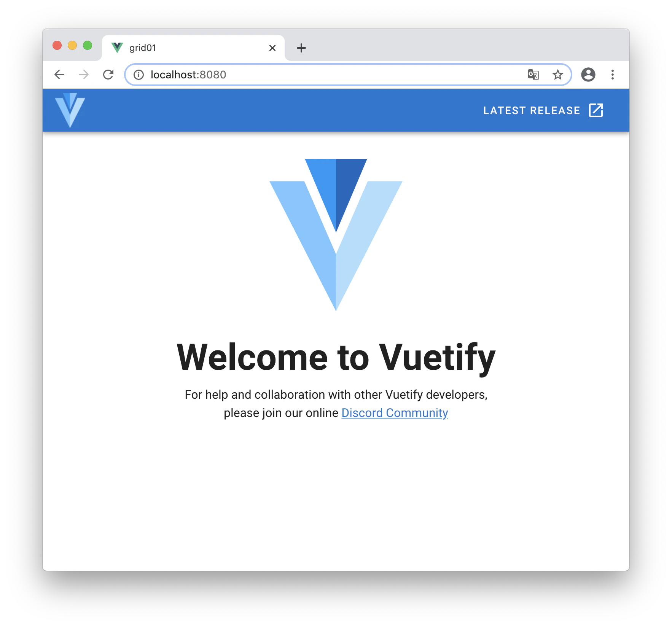Screen dimensions: 672x627
Task: Click the browser forward arrow
Action: pos(84,75)
